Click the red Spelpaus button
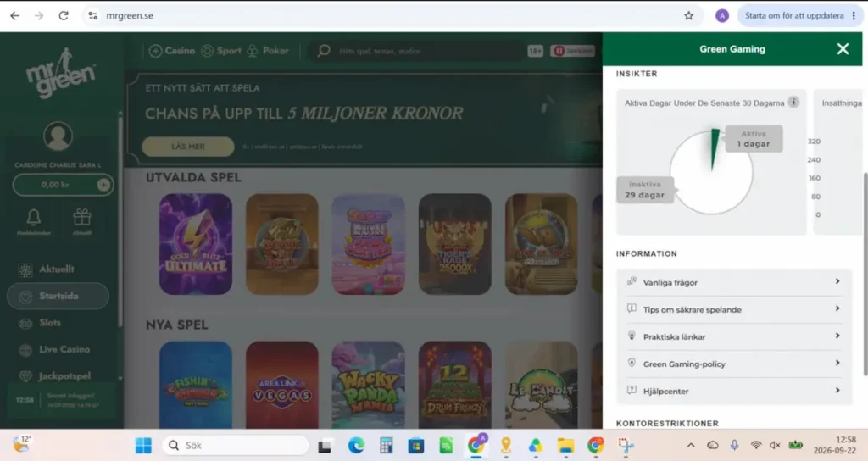Screen dimensions: 868x461 pyautogui.click(x=572, y=51)
